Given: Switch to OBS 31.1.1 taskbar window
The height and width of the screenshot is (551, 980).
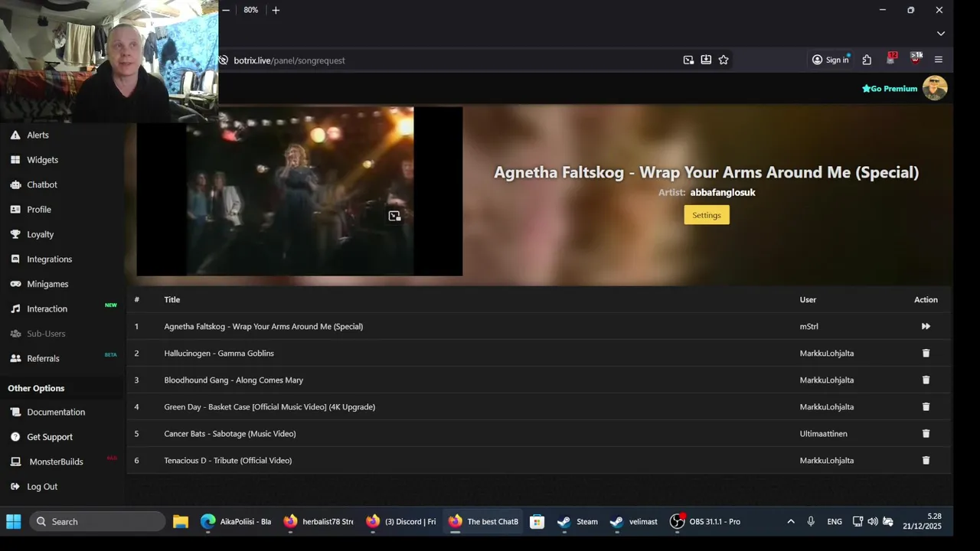Looking at the screenshot, I should pyautogui.click(x=705, y=522).
